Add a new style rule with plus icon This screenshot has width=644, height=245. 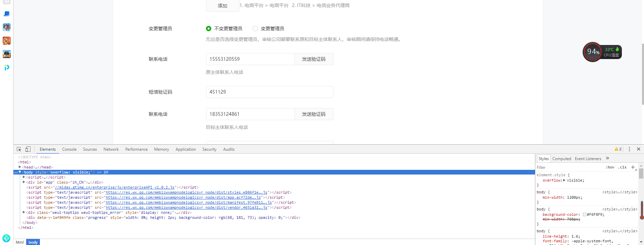[633, 167]
